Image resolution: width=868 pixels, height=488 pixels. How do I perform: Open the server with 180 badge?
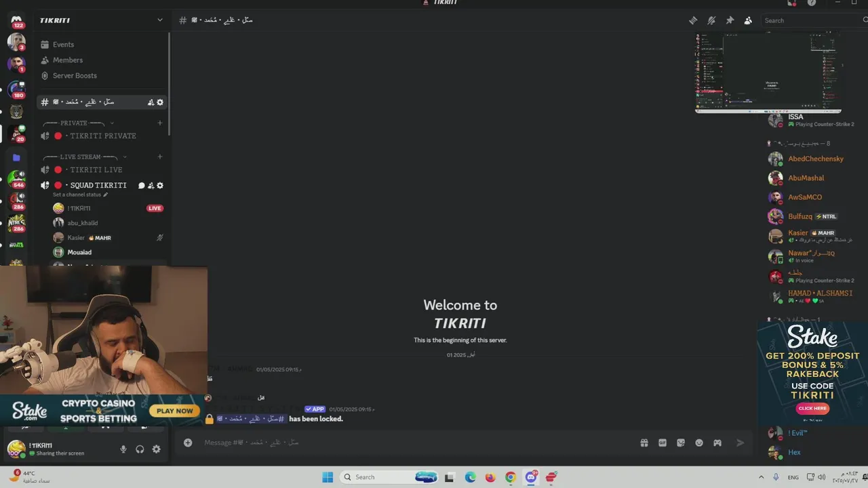click(16, 89)
